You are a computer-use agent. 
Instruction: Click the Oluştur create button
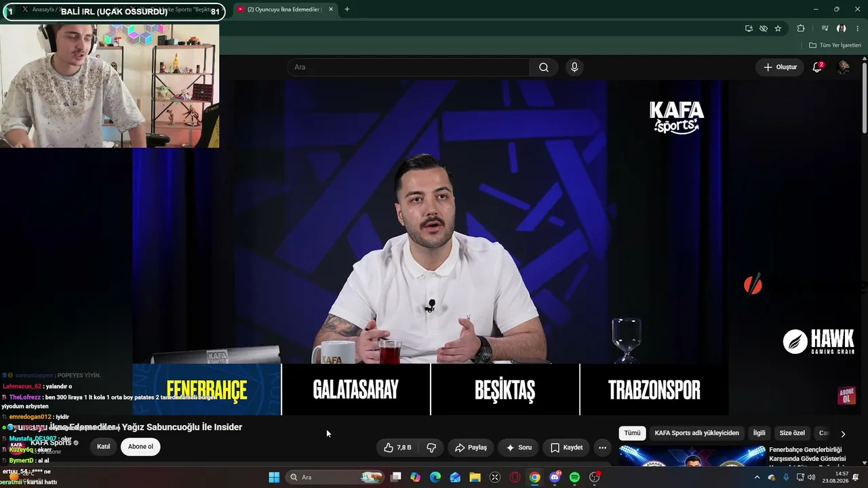pyautogui.click(x=780, y=67)
